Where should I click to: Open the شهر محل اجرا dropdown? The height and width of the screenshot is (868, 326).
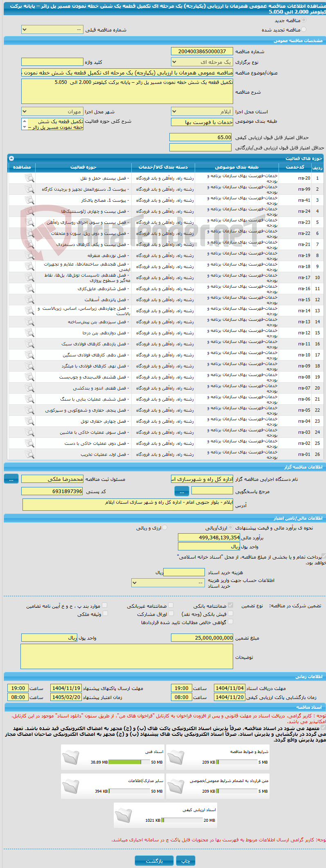coord(52,111)
